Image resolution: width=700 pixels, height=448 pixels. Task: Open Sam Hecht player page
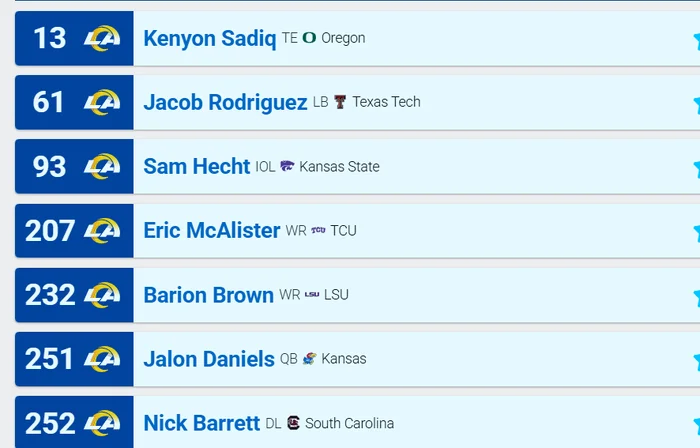pos(196,167)
